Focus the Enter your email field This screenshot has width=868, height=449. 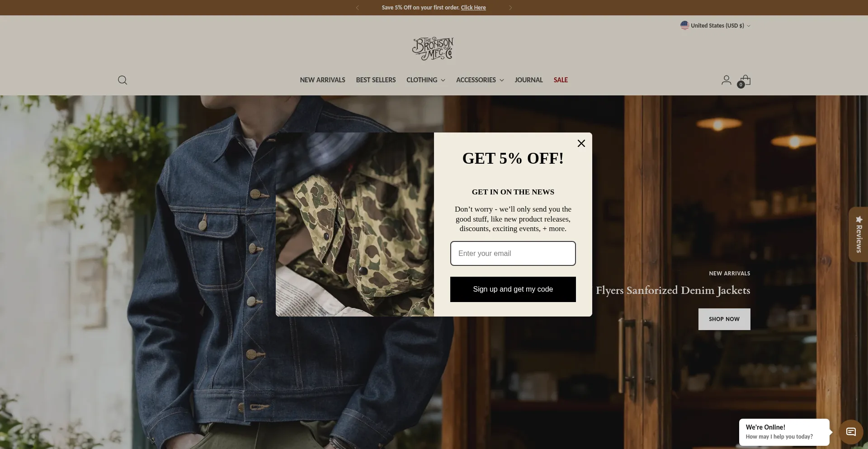click(x=513, y=253)
